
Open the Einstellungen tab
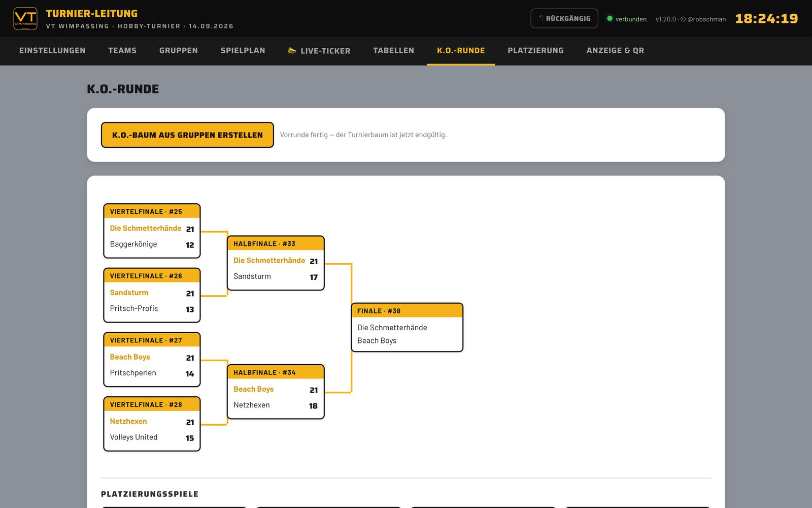[52, 50]
